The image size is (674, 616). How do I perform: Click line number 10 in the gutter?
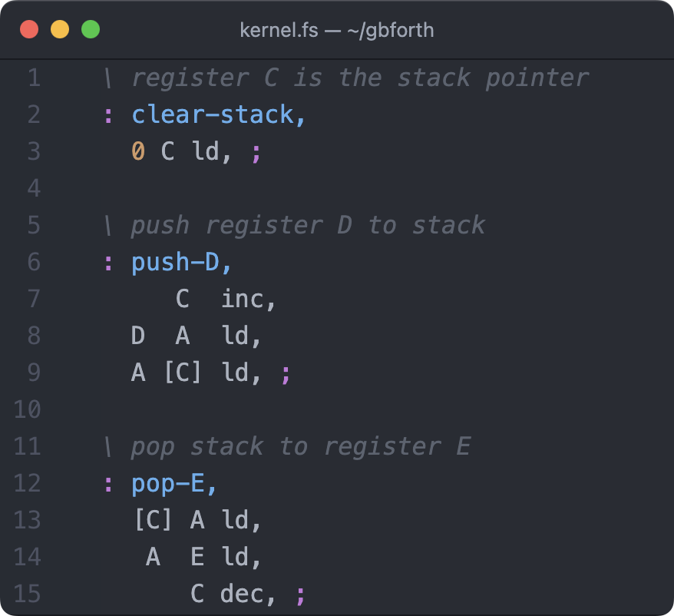27,409
